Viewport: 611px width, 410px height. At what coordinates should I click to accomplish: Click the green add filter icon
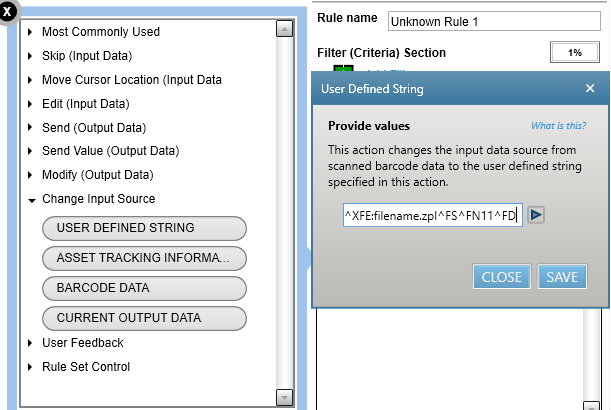tap(343, 69)
